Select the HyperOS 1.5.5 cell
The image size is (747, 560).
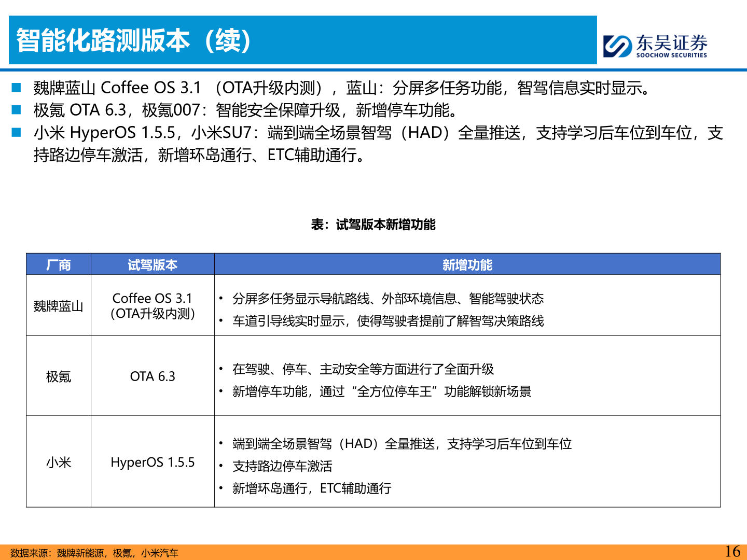(152, 463)
